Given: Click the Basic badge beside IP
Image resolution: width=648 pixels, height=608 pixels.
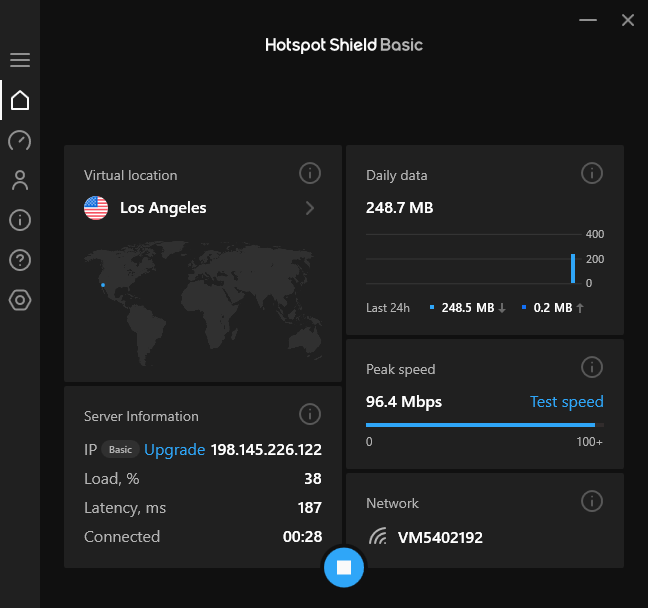Looking at the screenshot, I should (120, 450).
